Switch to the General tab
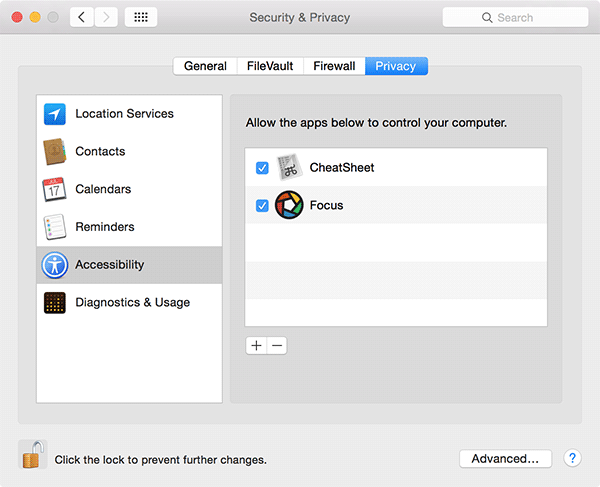This screenshot has height=487, width=600. point(205,66)
